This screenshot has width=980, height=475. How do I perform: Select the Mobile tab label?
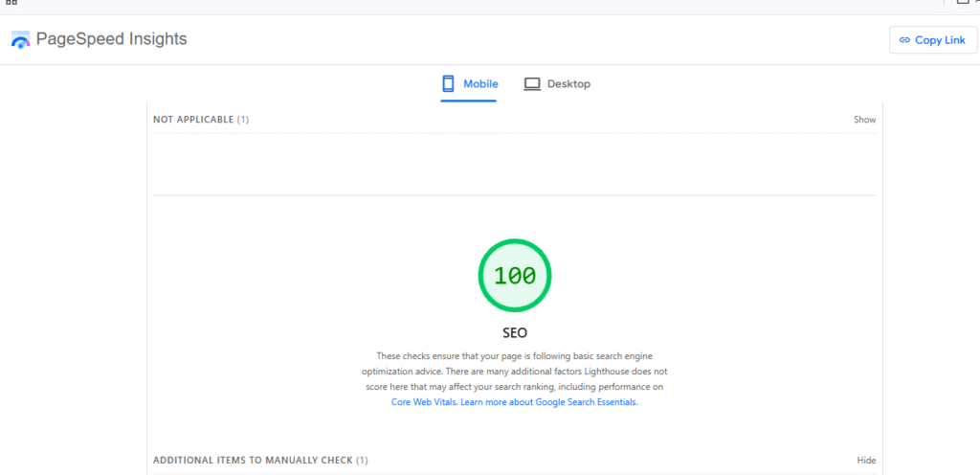click(480, 84)
